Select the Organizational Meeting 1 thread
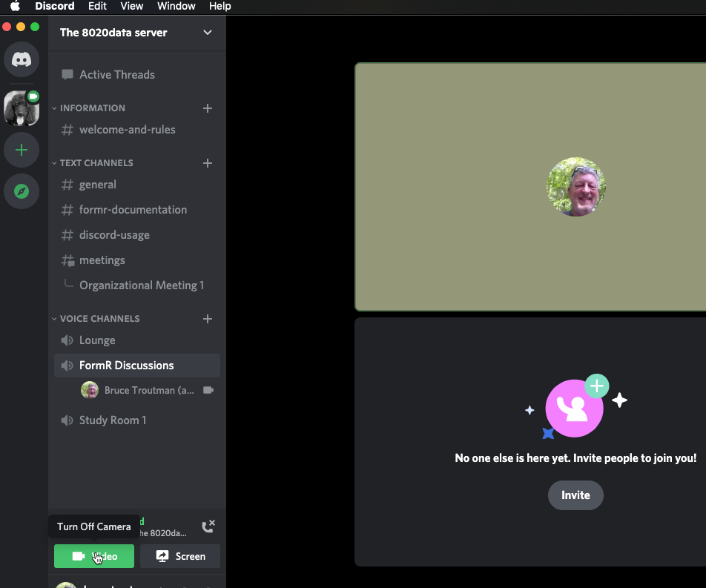Image resolution: width=706 pixels, height=588 pixels. (142, 285)
